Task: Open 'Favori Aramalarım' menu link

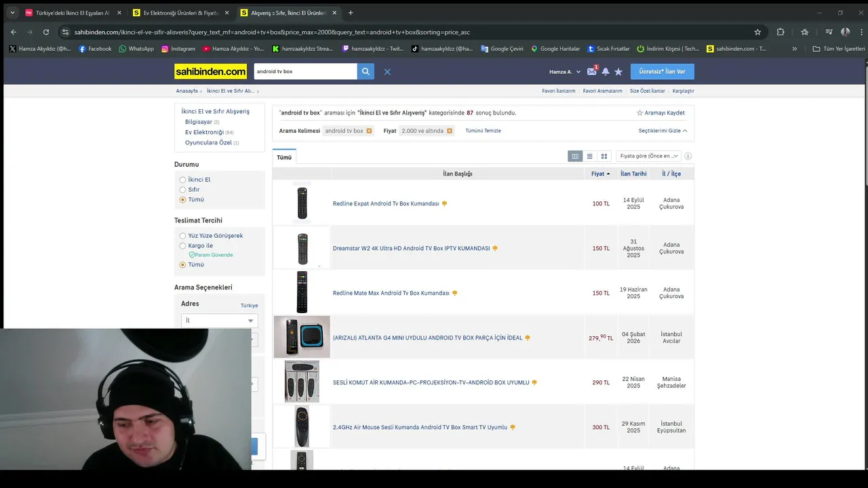Action: tap(602, 91)
